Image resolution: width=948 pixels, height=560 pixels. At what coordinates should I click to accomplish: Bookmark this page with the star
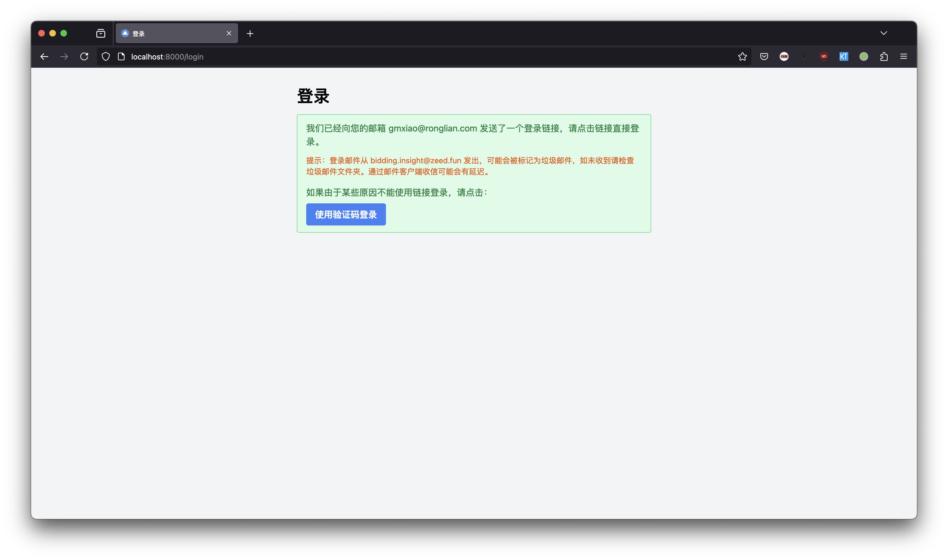(742, 57)
